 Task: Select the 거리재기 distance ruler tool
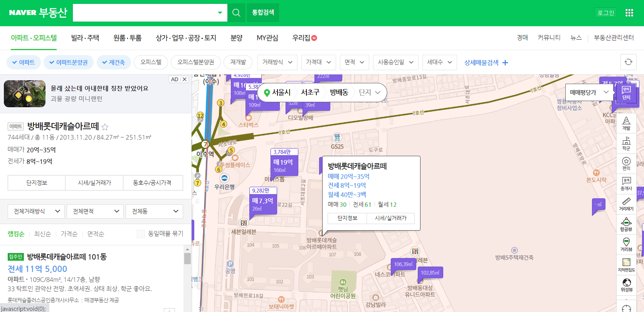[626, 204]
